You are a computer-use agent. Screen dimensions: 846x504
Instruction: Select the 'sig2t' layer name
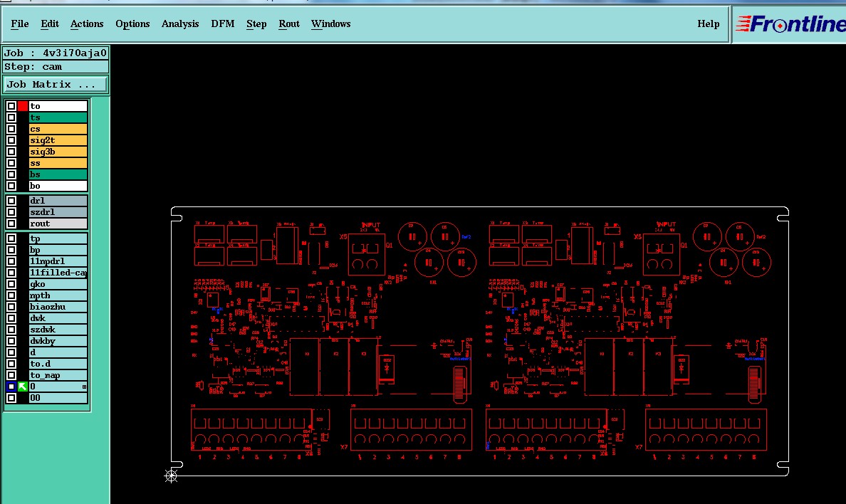(58, 140)
